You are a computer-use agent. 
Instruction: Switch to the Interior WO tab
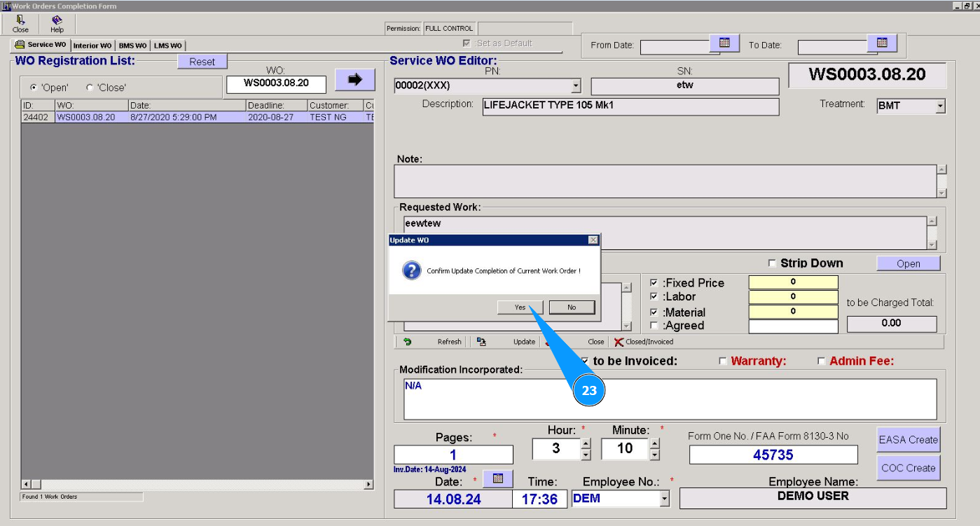[92, 46]
